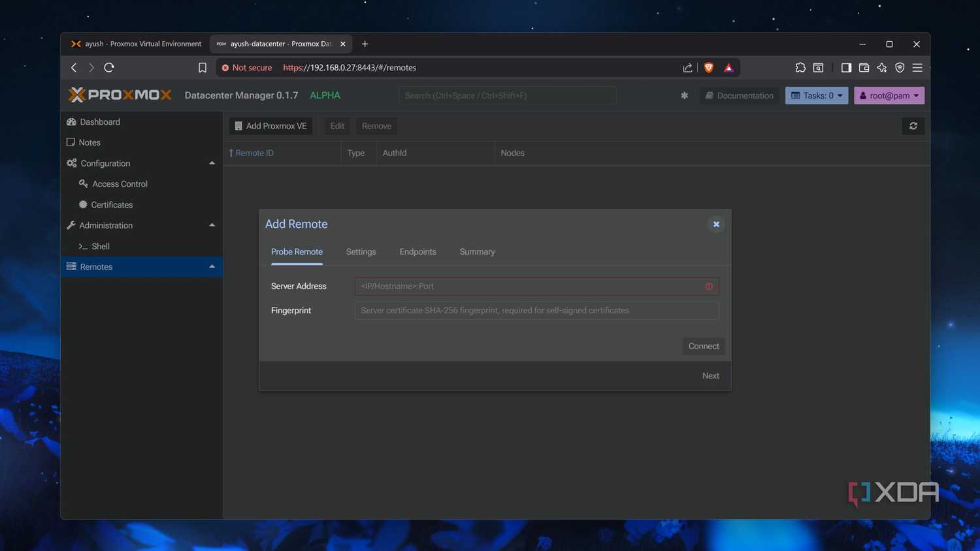Click the ALPHA version label
Viewport: 980px width, 551px height.
(325, 95)
